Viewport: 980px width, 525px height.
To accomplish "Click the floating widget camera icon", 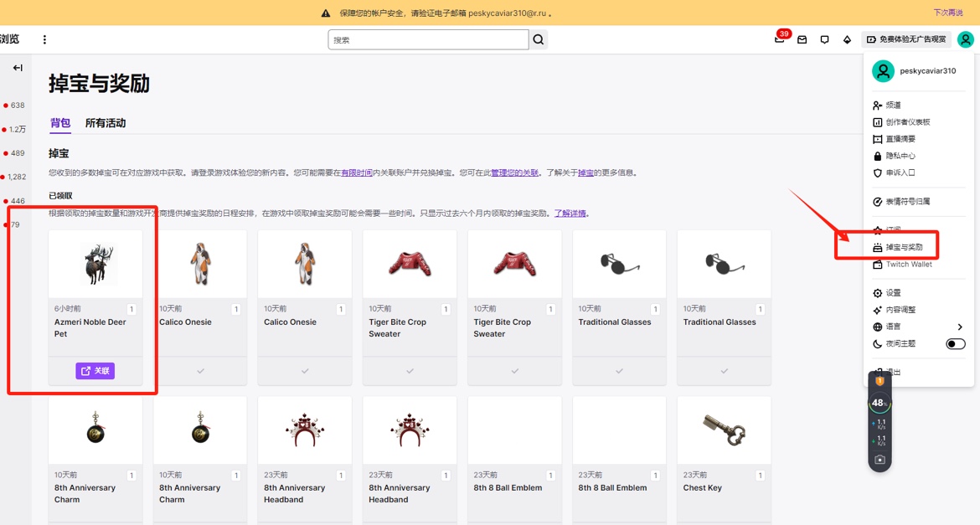I will coord(879,460).
